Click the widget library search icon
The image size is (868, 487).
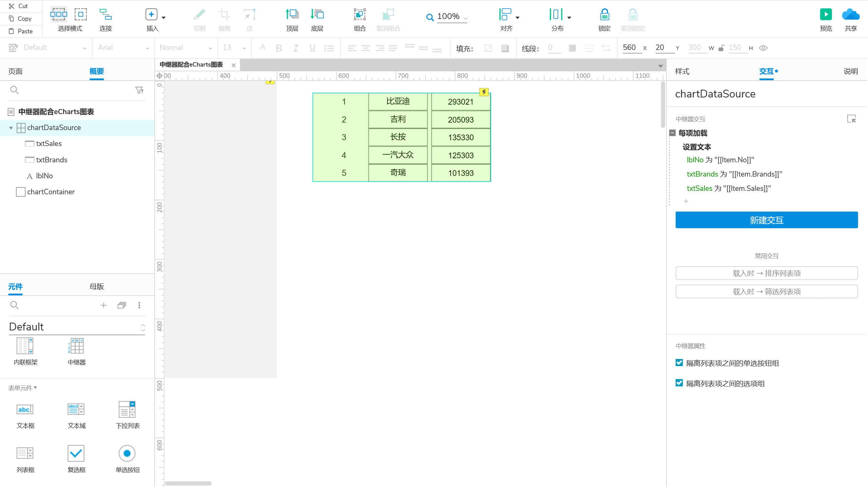pos(14,305)
